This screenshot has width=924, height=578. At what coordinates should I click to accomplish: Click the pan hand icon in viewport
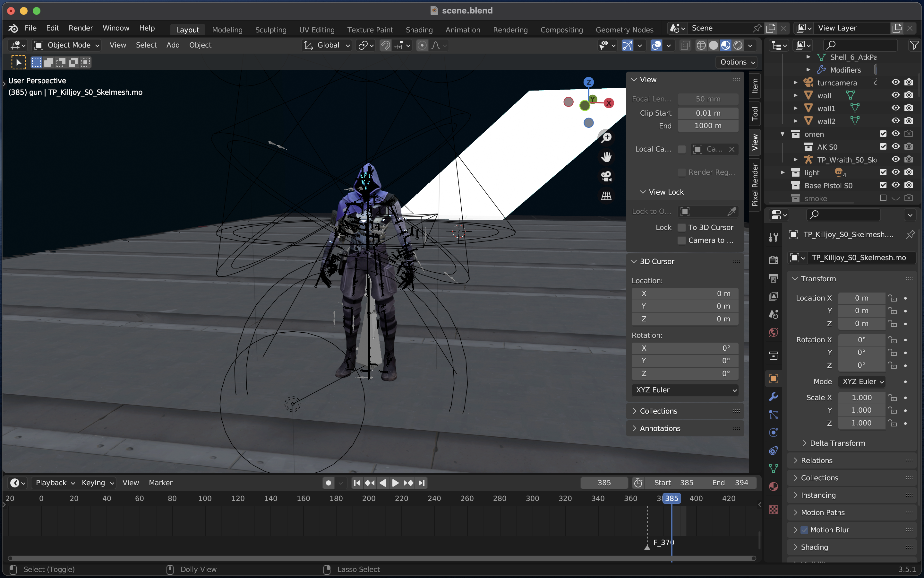(606, 157)
